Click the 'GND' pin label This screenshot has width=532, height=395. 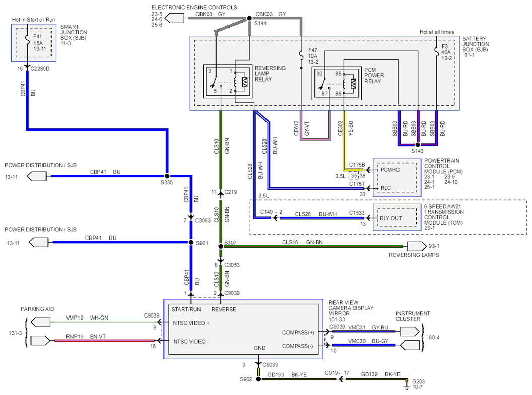point(259,348)
